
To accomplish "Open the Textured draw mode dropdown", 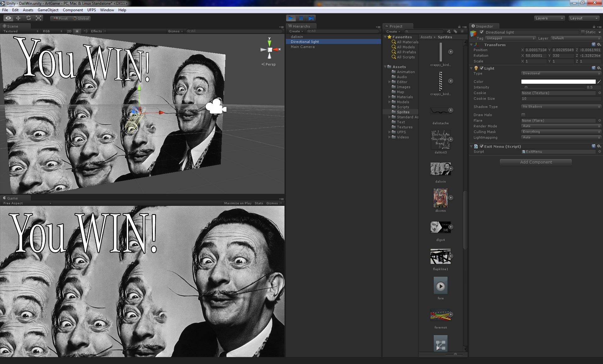I will (21, 31).
